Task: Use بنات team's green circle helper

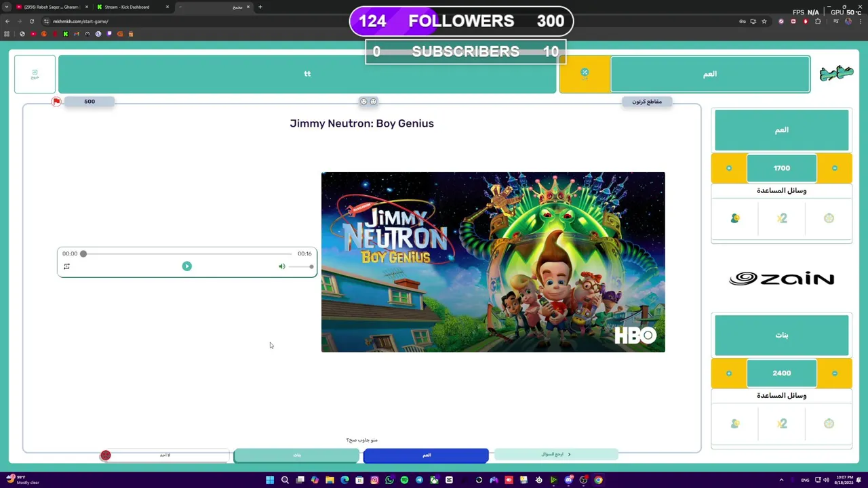Action: (829, 424)
